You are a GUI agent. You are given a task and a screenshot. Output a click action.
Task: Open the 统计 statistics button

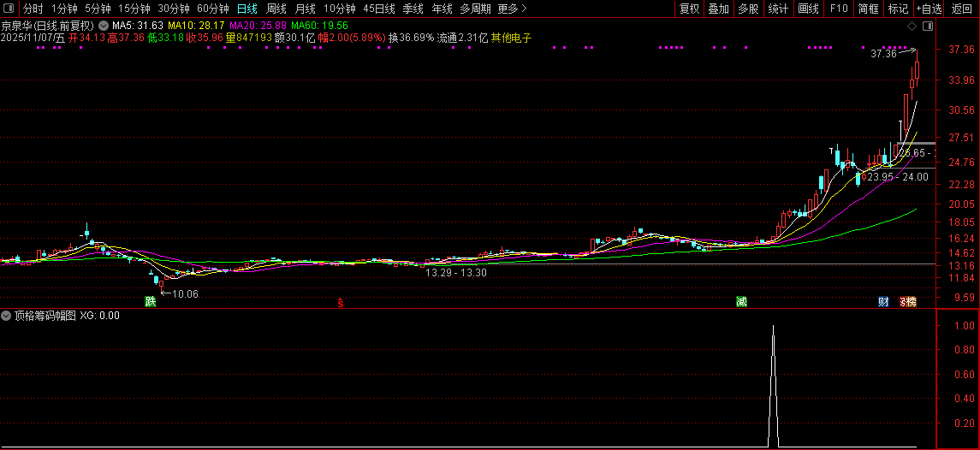point(778,9)
